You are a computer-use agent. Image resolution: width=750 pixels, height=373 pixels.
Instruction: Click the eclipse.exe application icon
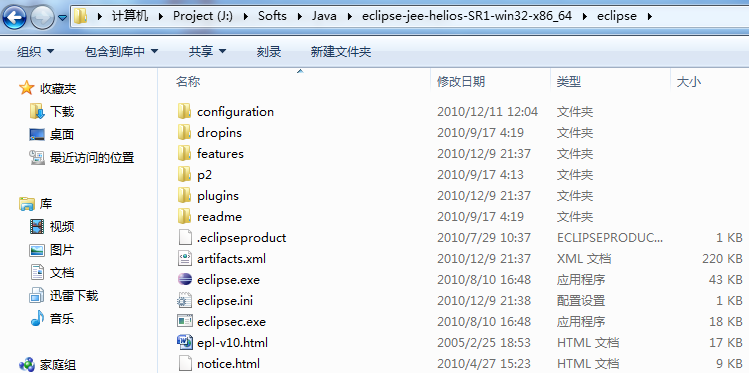(185, 279)
